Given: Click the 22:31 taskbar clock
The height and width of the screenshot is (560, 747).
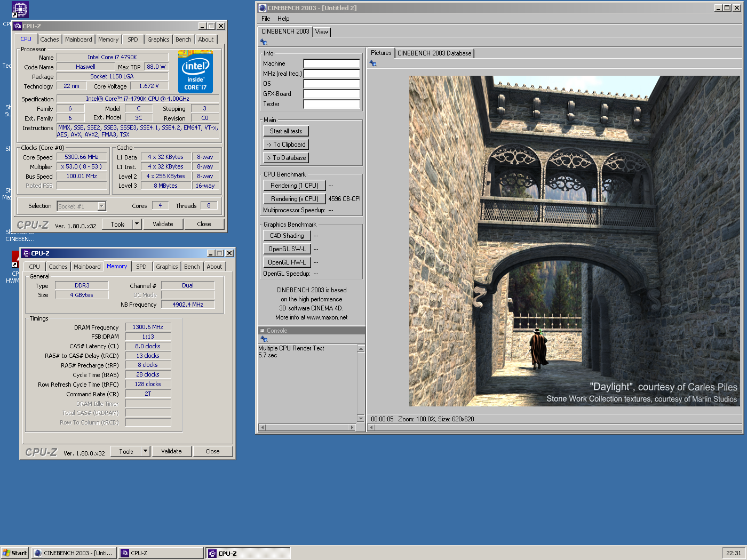Looking at the screenshot, I should pos(734,553).
